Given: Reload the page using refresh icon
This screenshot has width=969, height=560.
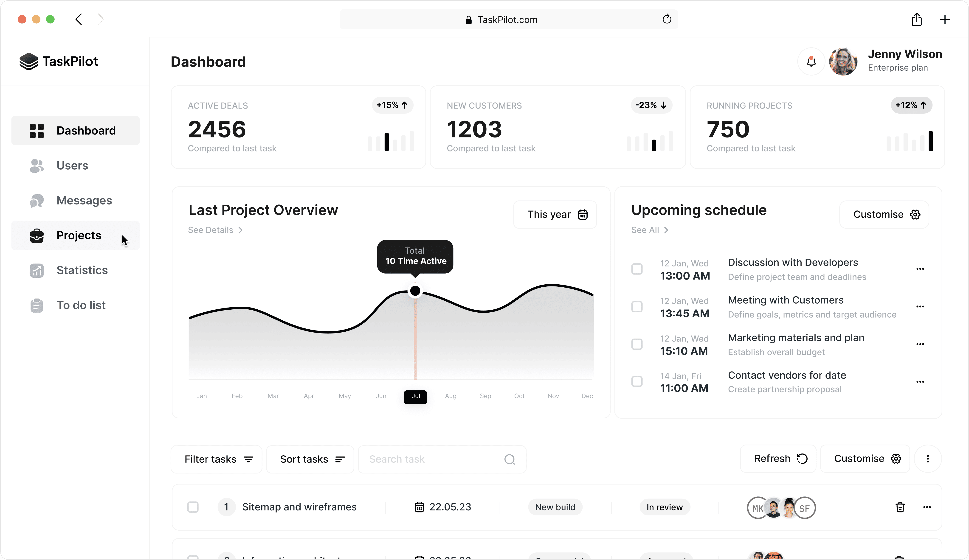Looking at the screenshot, I should (x=667, y=19).
